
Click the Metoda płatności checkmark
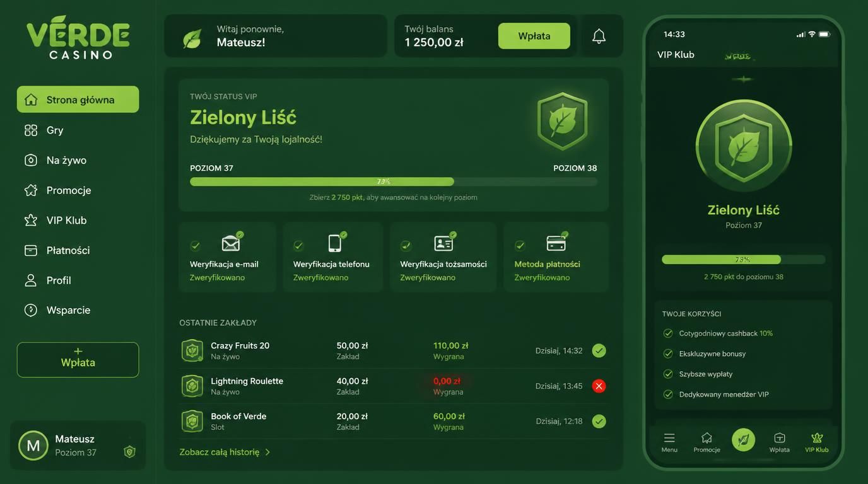pos(520,245)
